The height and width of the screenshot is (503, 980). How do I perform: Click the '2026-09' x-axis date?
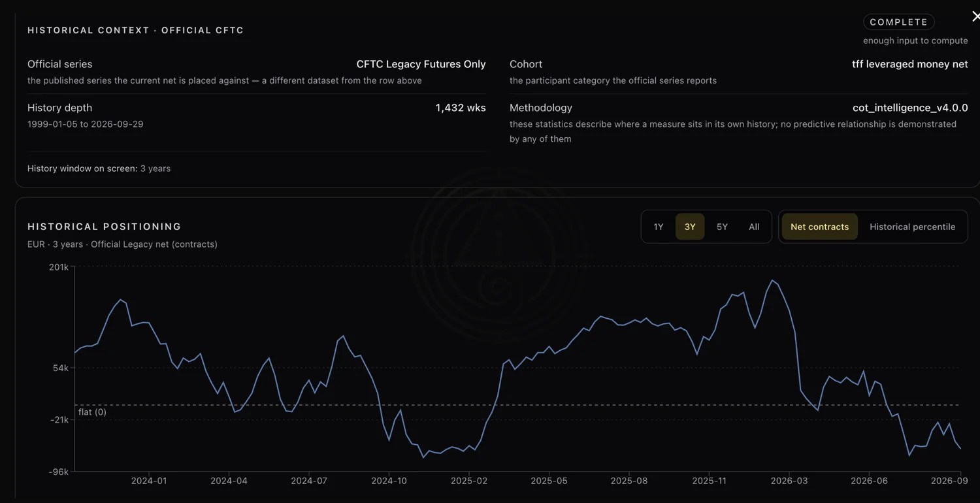point(949,481)
